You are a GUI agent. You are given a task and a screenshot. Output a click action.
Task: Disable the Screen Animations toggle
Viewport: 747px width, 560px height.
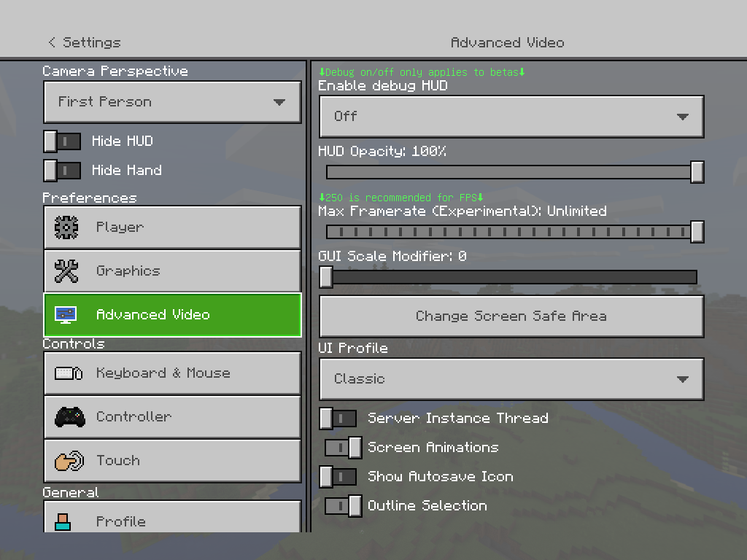tap(344, 448)
